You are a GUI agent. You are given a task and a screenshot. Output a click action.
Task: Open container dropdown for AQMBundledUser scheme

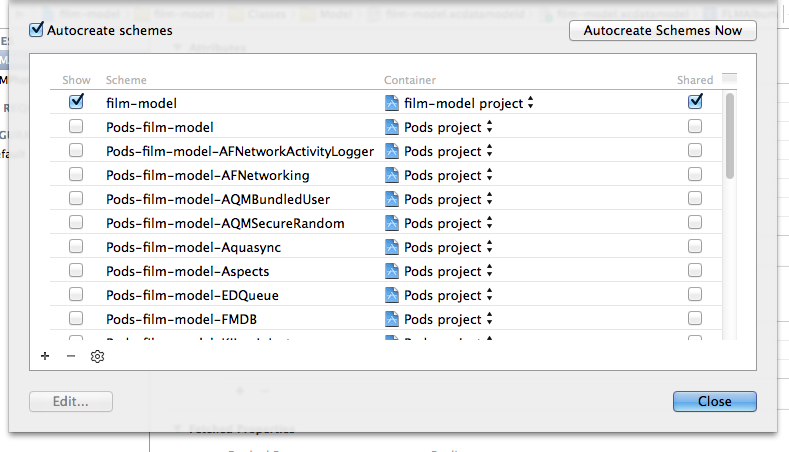tap(490, 199)
